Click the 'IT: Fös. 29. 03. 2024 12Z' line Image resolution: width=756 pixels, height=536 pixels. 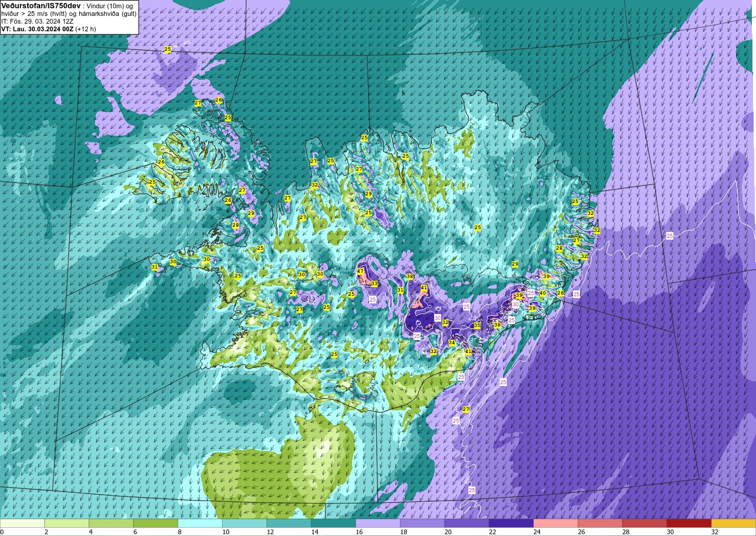[37, 21]
